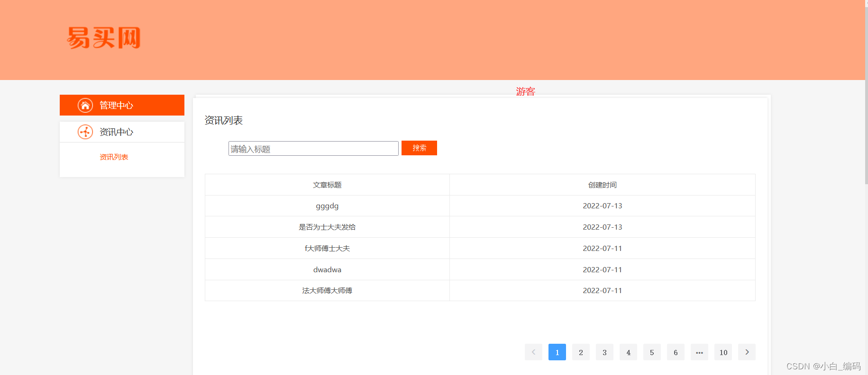Open the 资讯中心 menu section

click(x=122, y=132)
